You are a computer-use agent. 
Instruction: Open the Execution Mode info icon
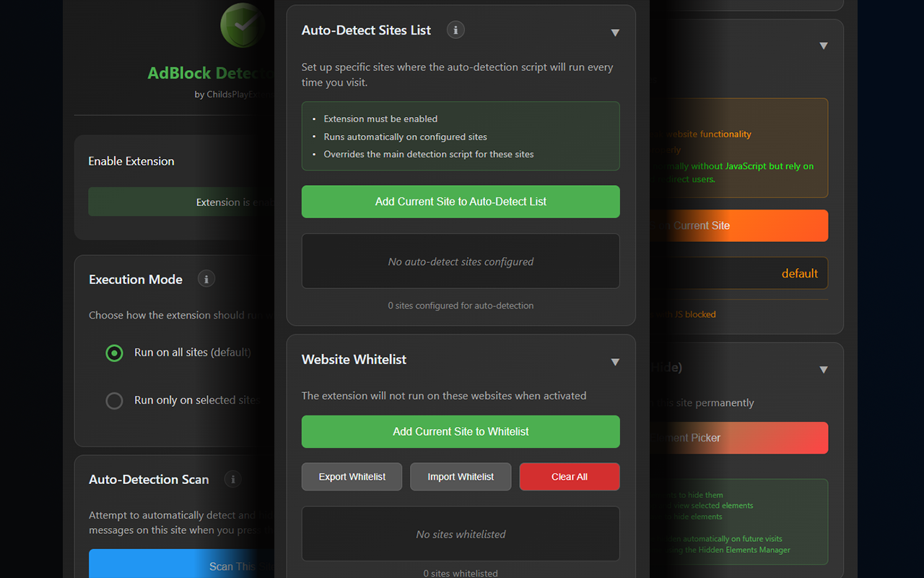pyautogui.click(x=206, y=279)
